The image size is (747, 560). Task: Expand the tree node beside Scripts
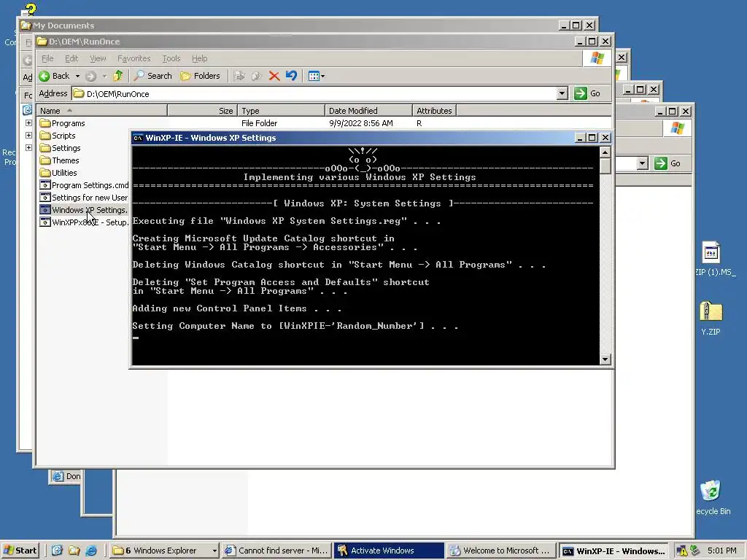(x=28, y=135)
